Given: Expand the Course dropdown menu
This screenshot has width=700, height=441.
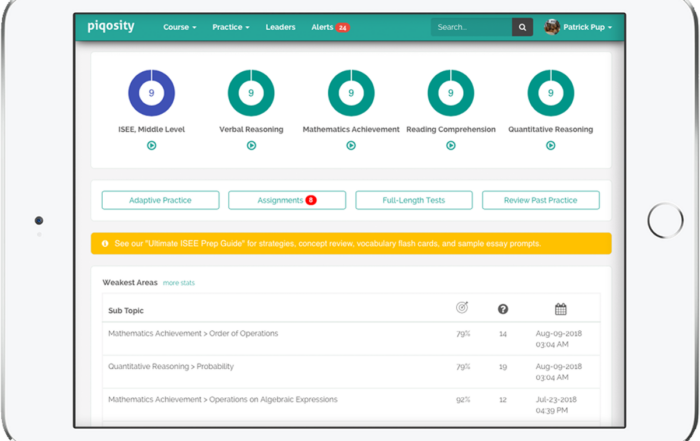Looking at the screenshot, I should [x=179, y=27].
